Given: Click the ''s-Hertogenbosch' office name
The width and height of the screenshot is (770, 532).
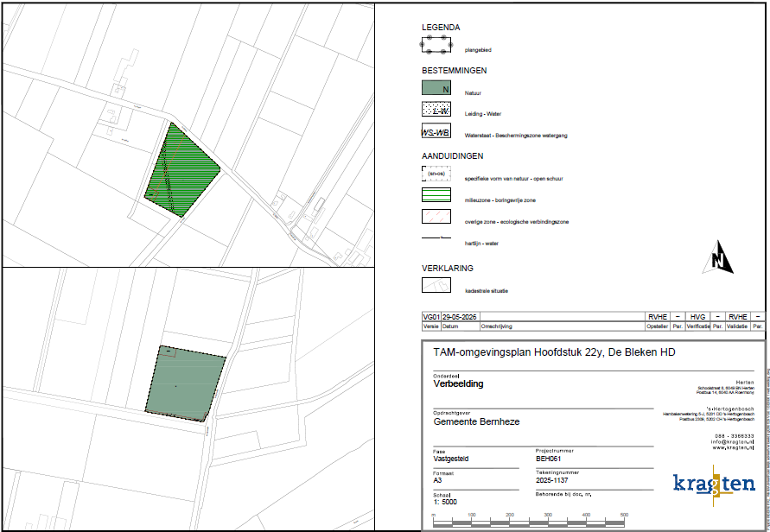Looking at the screenshot, I should tap(730, 408).
